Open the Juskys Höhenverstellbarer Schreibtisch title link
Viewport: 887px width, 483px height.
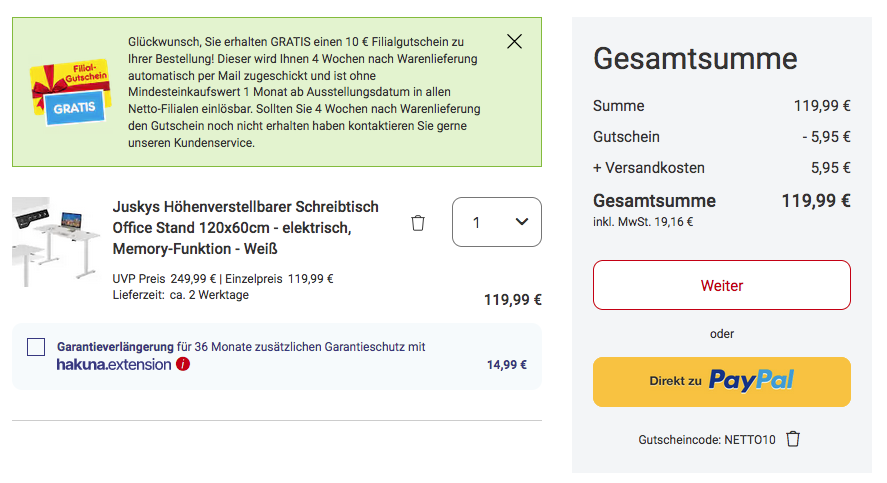[245, 227]
